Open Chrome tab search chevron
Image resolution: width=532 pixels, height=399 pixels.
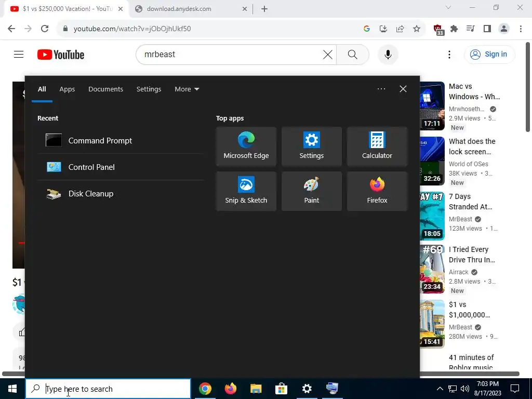click(448, 7)
